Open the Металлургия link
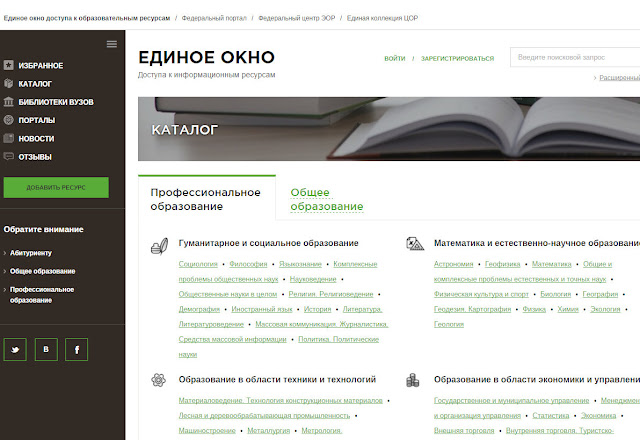 click(x=269, y=431)
